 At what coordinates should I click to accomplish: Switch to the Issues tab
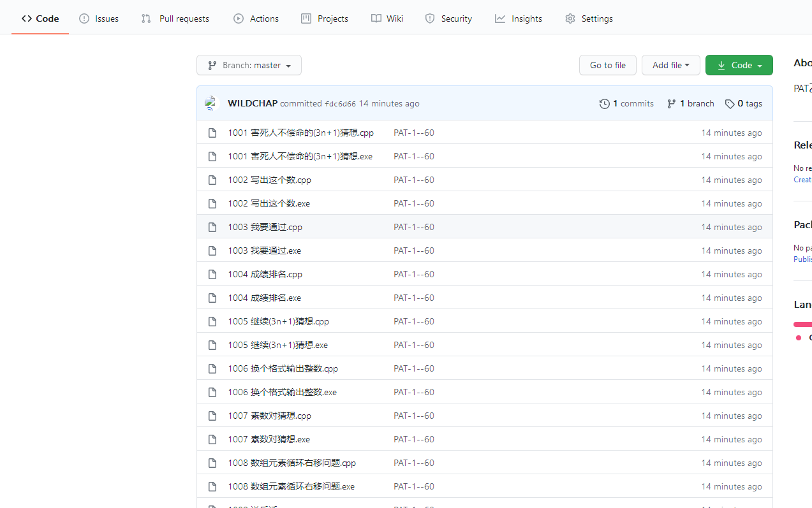pos(99,18)
